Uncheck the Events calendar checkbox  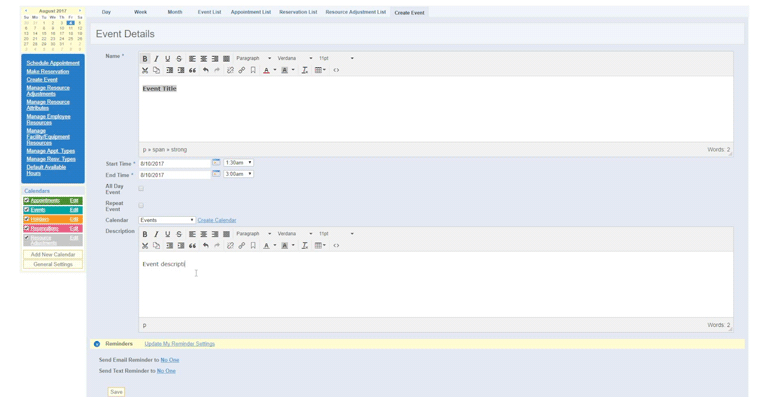click(27, 210)
